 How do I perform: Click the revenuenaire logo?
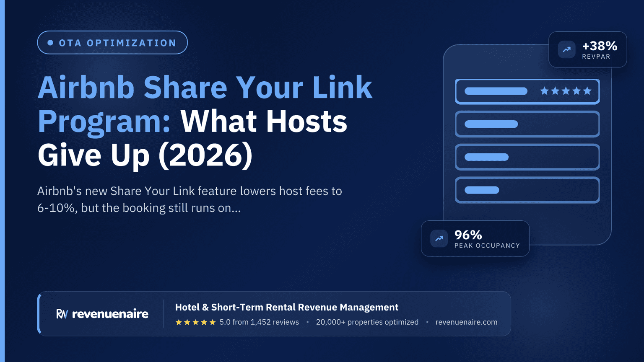tap(102, 314)
